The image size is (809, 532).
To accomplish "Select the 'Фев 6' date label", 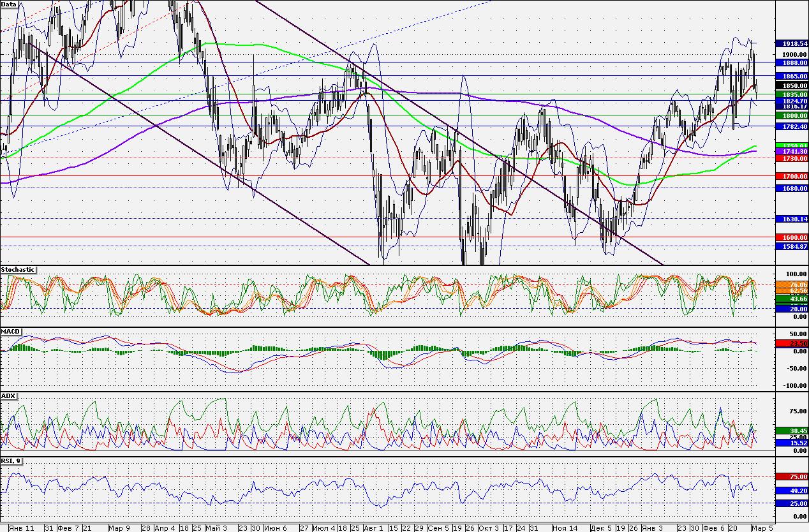I will click(715, 528).
